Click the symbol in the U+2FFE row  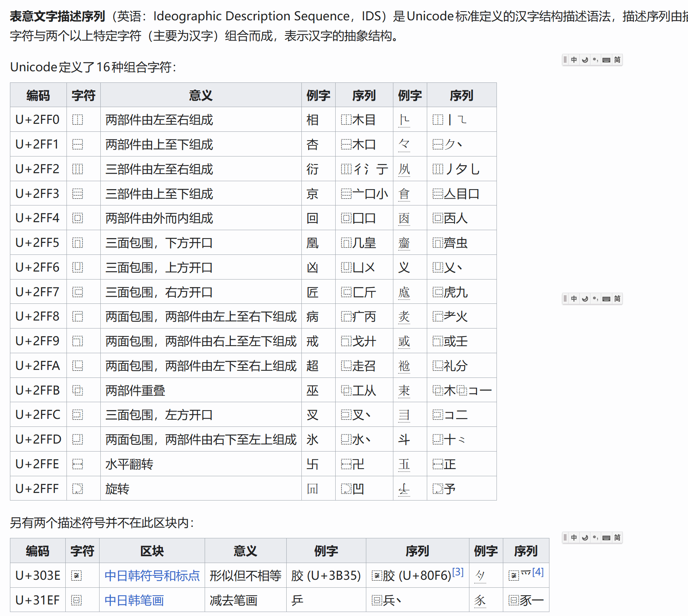pos(78,464)
